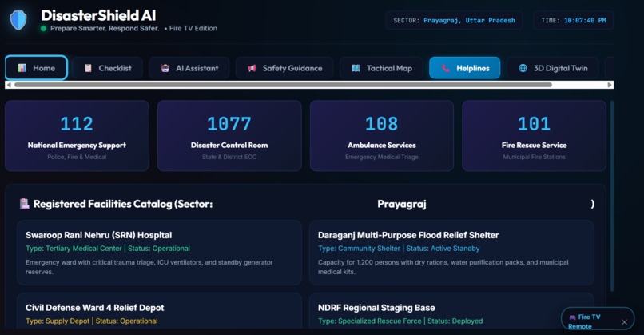Click the 'Fire TV Edition' label

(x=193, y=28)
